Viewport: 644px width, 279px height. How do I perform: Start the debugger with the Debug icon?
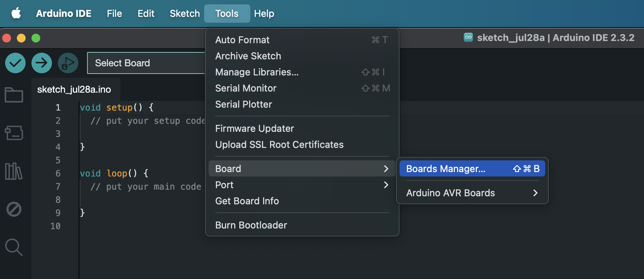pyautogui.click(x=68, y=63)
